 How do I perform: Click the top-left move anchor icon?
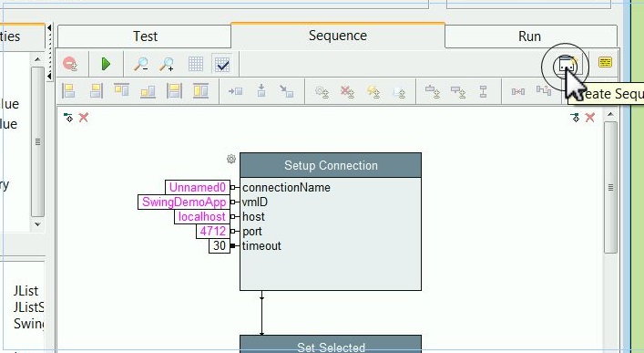[x=68, y=118]
